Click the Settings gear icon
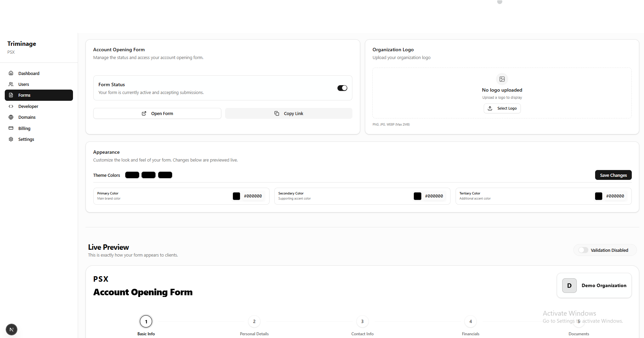This screenshot has width=644, height=338. (11, 139)
